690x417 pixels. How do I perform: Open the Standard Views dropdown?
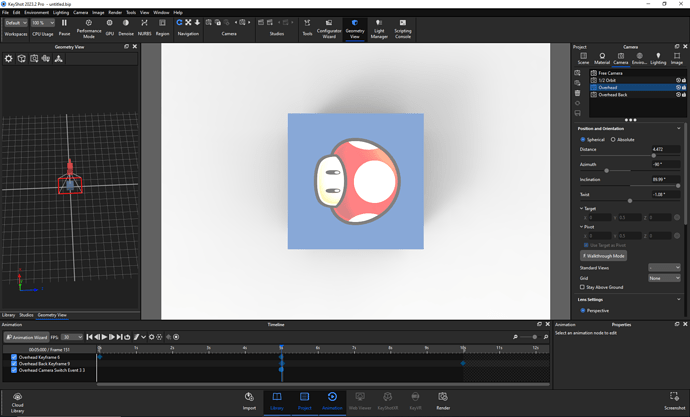(664, 267)
